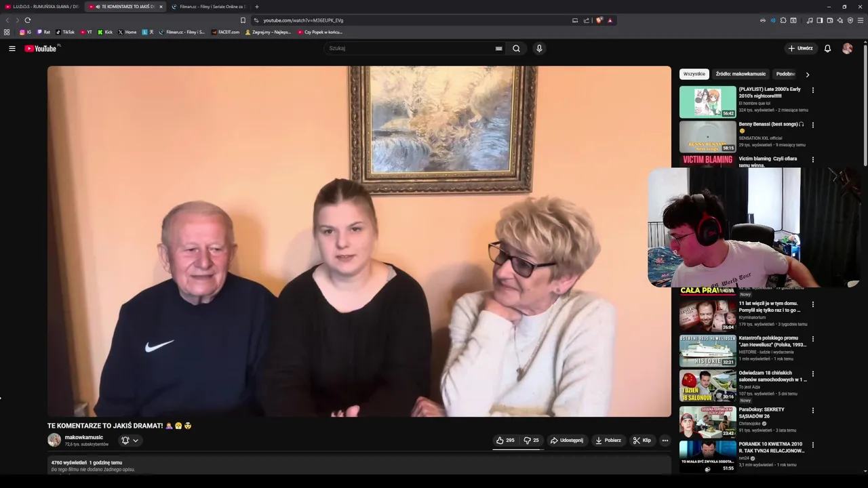Image resolution: width=868 pixels, height=488 pixels.
Task: Open the FACEIT.com bookmark
Action: [x=225, y=32]
